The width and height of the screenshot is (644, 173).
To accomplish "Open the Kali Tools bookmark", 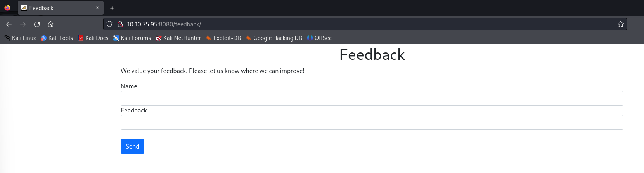I will pyautogui.click(x=57, y=38).
